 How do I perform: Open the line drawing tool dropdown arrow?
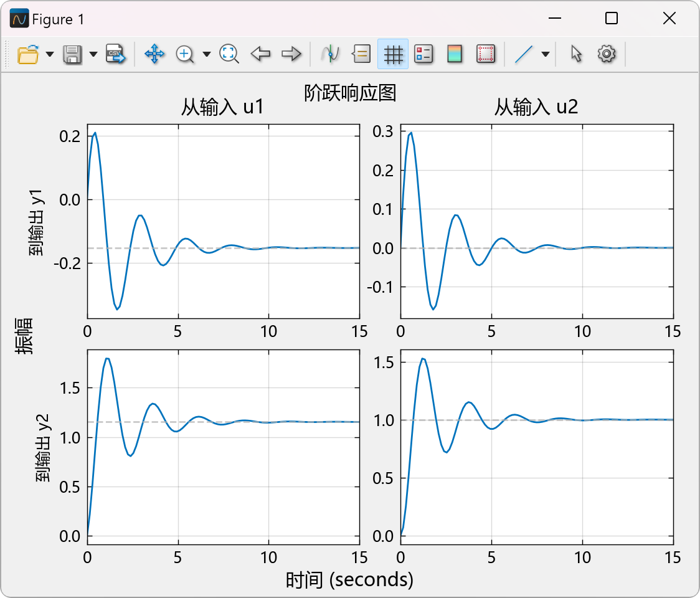tap(546, 54)
